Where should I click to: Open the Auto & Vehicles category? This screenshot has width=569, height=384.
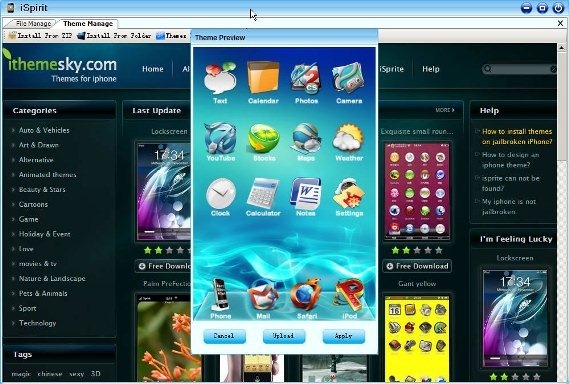tap(44, 130)
